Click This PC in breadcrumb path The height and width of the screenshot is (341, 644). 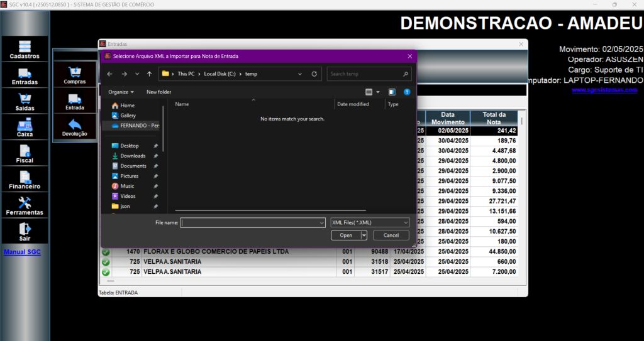(186, 74)
